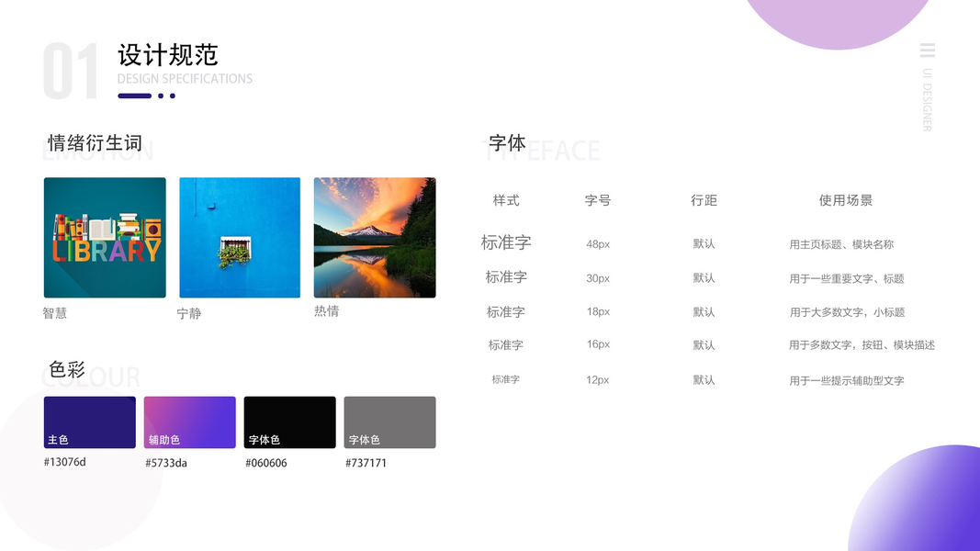
Task: Click the 行距 column header
Action: click(704, 200)
